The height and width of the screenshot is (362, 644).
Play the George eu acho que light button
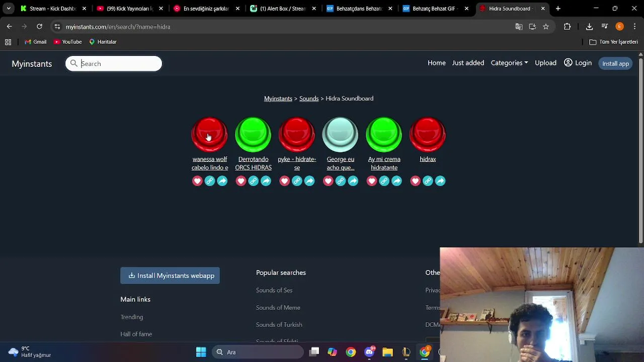(x=340, y=134)
